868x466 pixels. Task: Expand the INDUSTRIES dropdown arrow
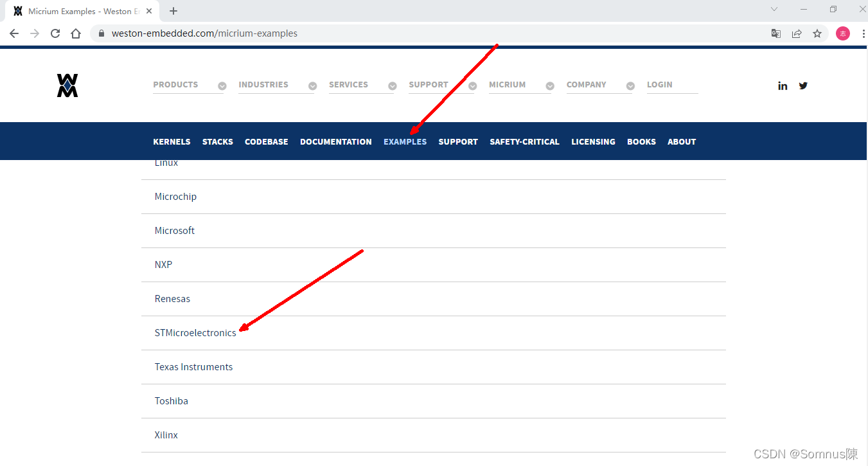tap(312, 86)
